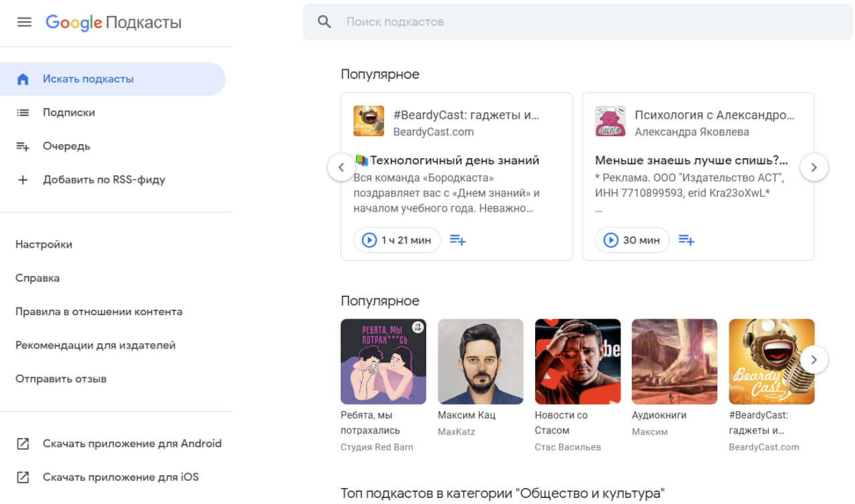Open Ребята, мы потрахались cover

pos(383,361)
